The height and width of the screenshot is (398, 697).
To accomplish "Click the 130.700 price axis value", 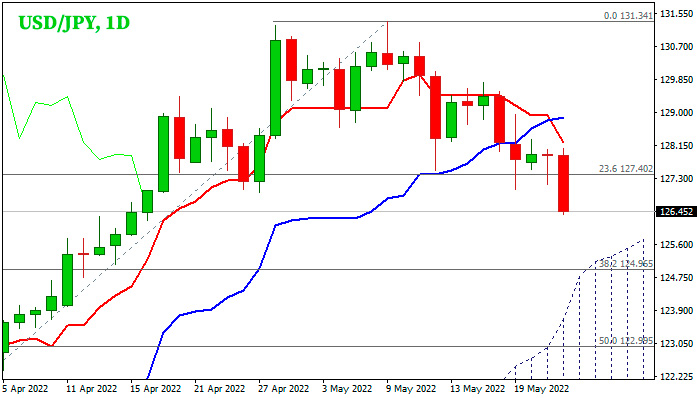I will (677, 47).
